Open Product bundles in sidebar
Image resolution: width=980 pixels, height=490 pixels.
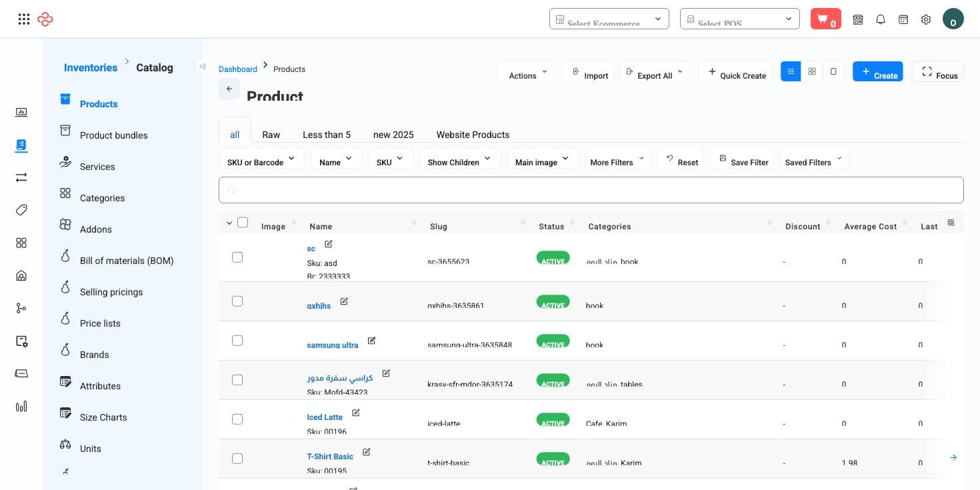(114, 135)
